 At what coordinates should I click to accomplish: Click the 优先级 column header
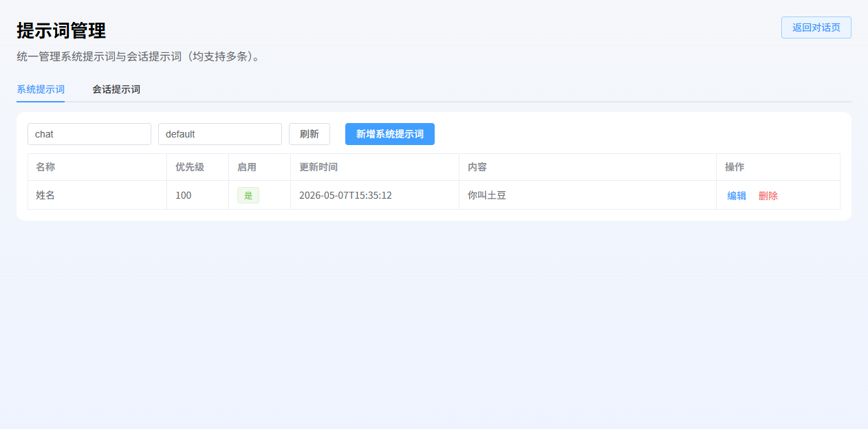pos(197,167)
